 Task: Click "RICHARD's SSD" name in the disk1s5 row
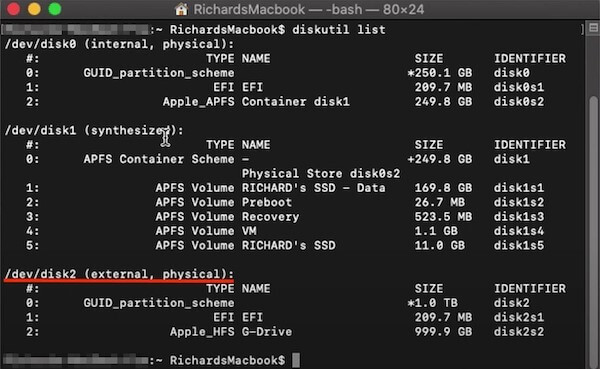(289, 245)
